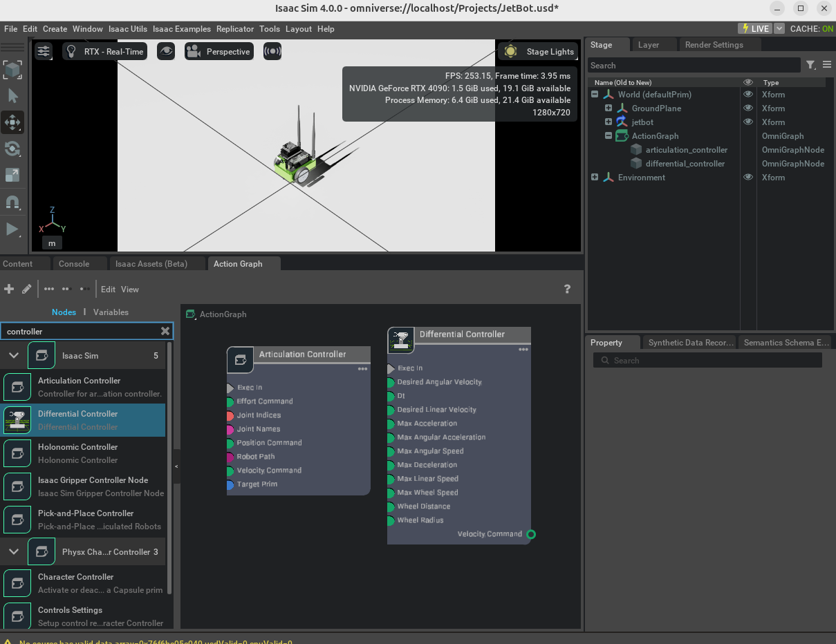Toggle the LIVE session button

coord(754,28)
